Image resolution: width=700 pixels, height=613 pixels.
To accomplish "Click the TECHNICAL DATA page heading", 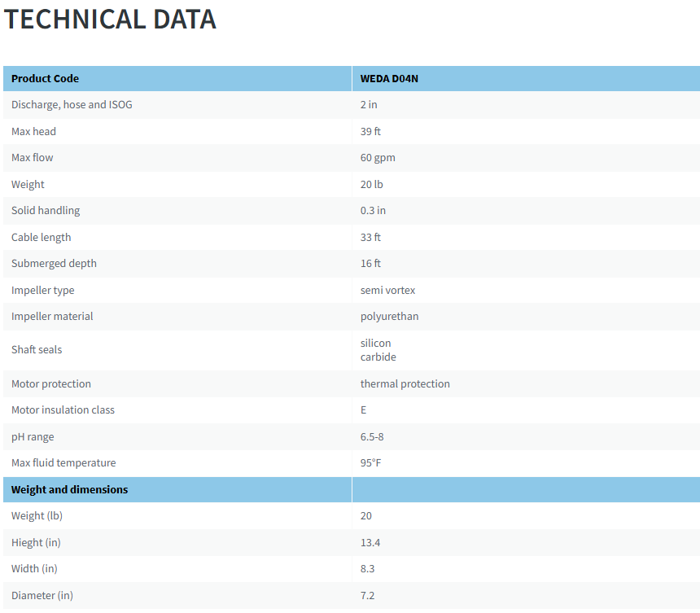I will pyautogui.click(x=110, y=19).
